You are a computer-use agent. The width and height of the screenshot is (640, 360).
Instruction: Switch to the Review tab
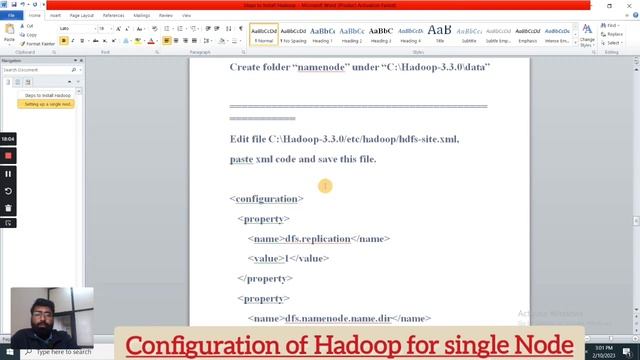click(x=166, y=16)
